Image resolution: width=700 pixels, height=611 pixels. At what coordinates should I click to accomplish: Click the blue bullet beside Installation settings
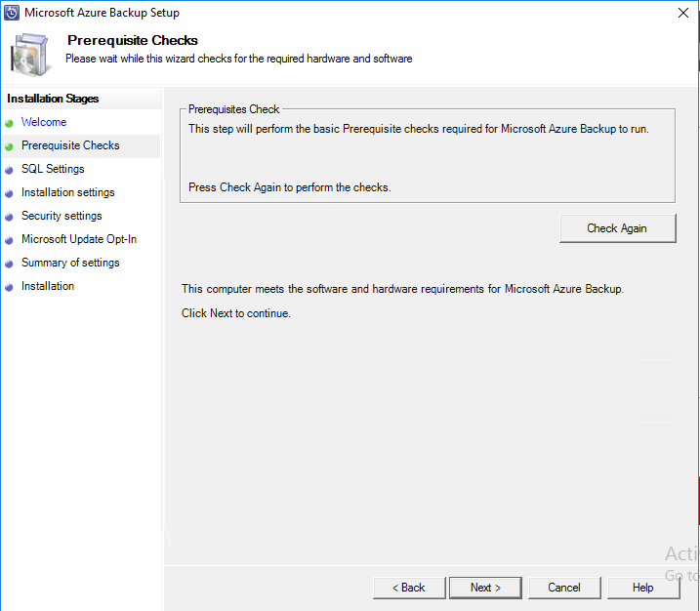pos(9,193)
